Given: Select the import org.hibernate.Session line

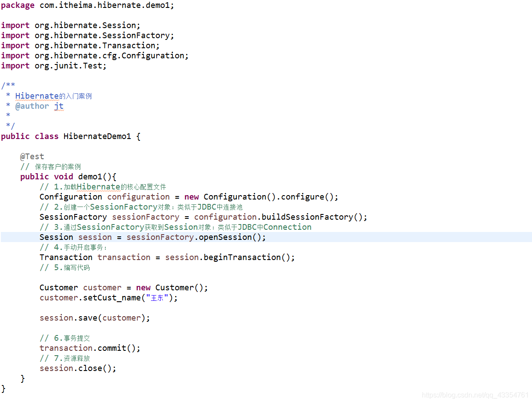Looking at the screenshot, I should click(x=71, y=25).
